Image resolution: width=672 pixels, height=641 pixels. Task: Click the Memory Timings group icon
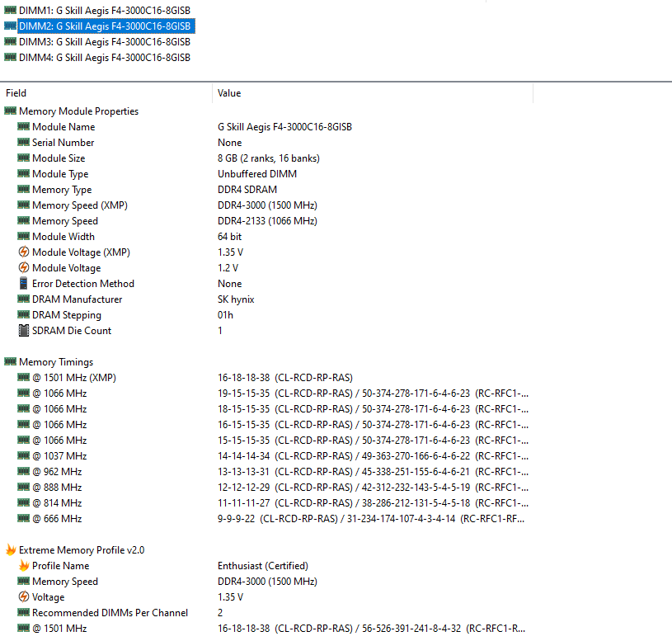tap(10, 361)
